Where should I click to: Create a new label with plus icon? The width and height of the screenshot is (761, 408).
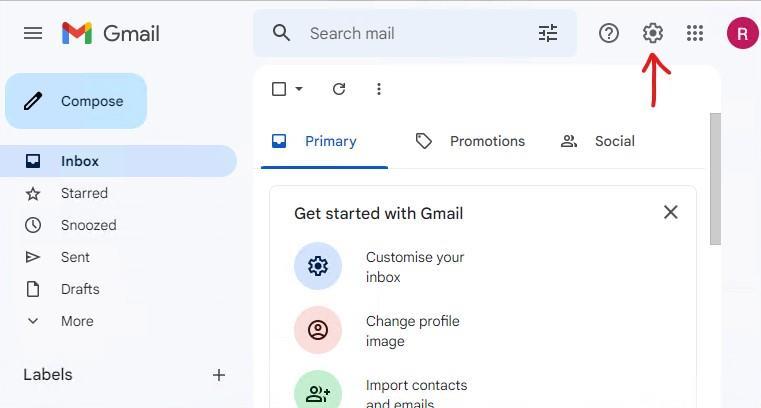tap(219, 375)
